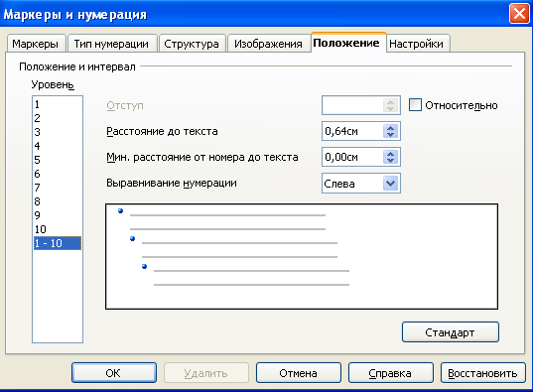Click the Стандарт button

[450, 331]
